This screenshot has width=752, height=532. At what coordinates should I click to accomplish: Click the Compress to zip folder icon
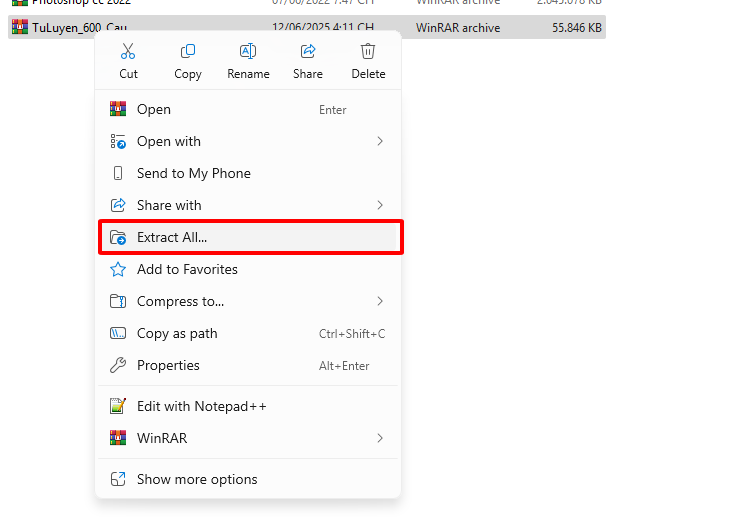(x=118, y=301)
